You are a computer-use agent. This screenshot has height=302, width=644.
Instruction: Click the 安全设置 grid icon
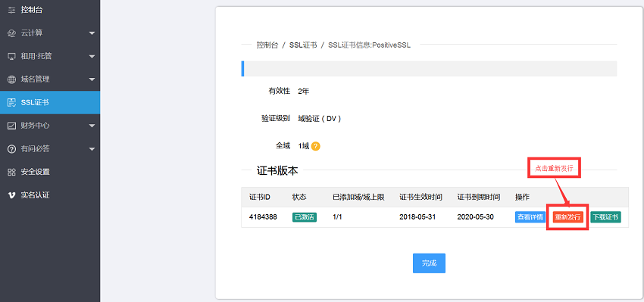(x=12, y=172)
